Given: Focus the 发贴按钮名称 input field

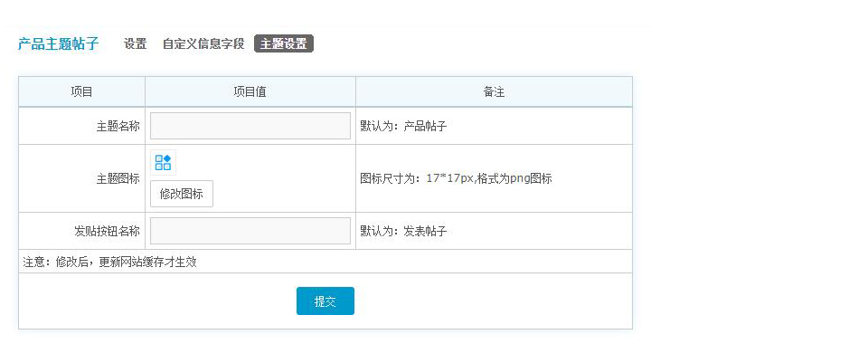Looking at the screenshot, I should pyautogui.click(x=250, y=231).
